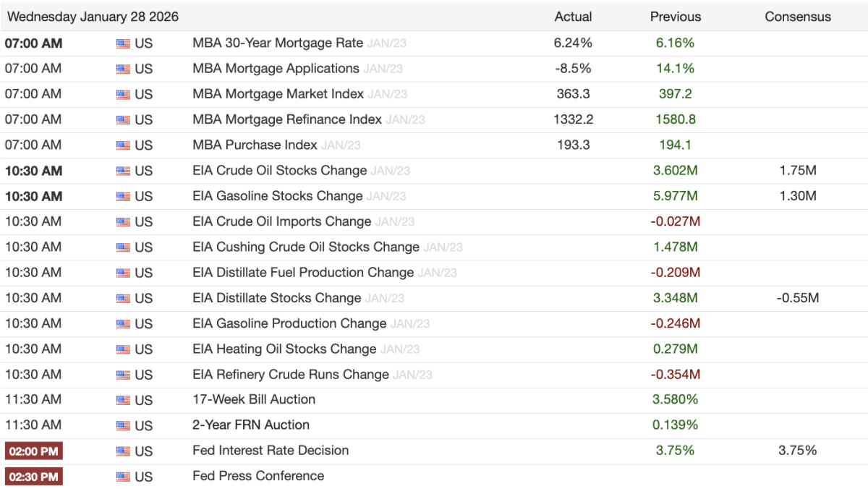
Task: Click the Consensus column header
Action: point(798,17)
